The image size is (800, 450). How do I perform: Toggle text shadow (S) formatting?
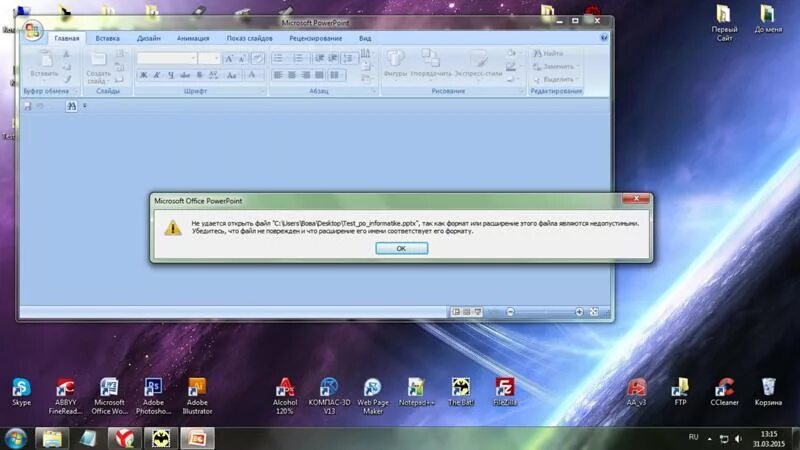click(199, 75)
